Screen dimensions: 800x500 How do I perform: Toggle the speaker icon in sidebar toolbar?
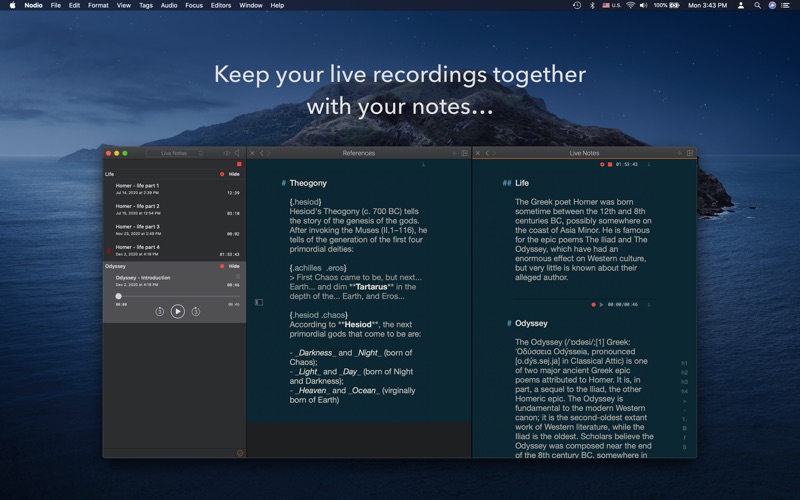(x=237, y=153)
